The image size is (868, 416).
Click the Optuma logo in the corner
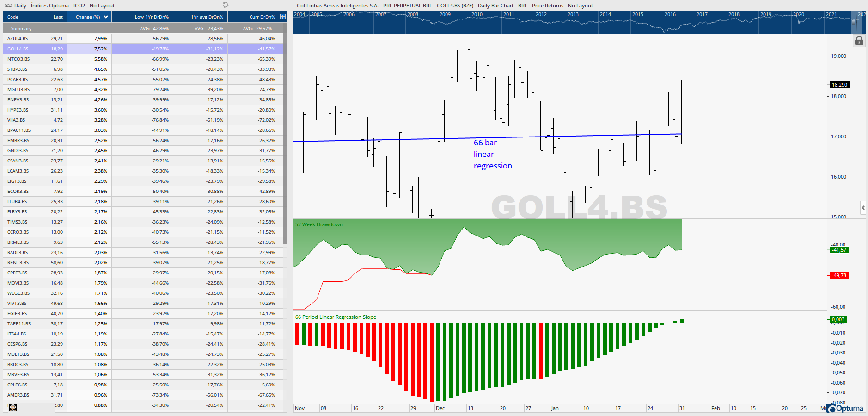844,408
